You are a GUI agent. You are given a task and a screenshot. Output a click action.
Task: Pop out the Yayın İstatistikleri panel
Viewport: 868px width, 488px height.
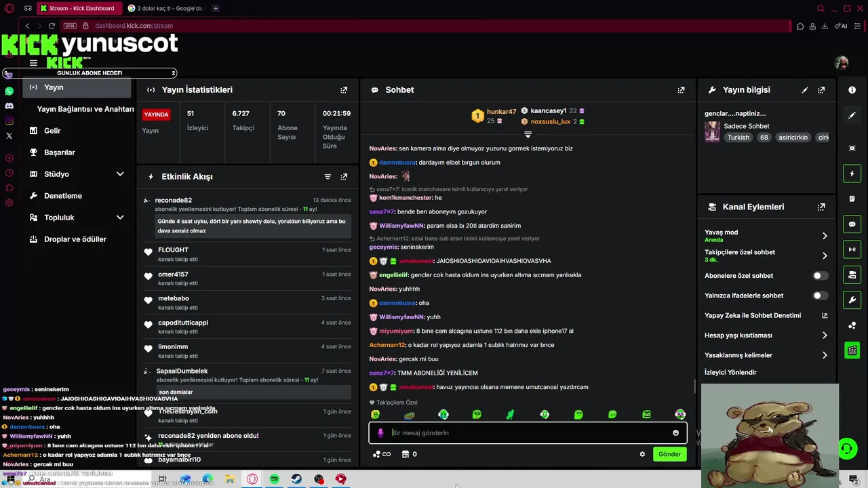pyautogui.click(x=344, y=90)
